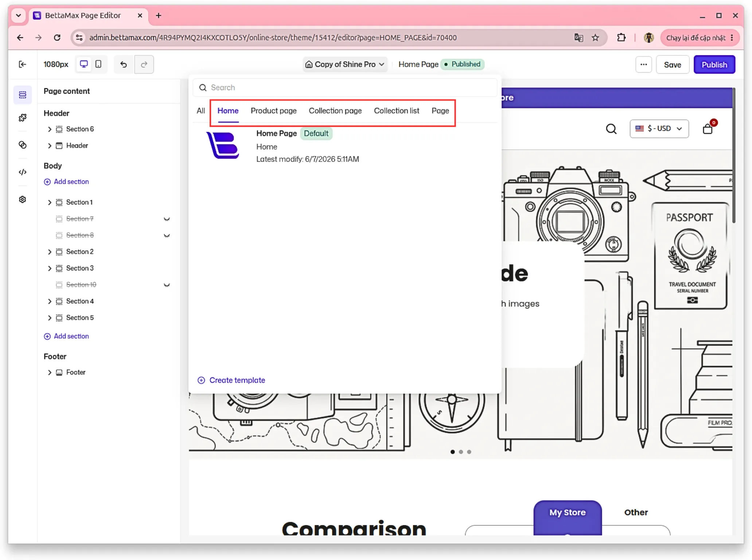This screenshot has width=752, height=560.
Task: Click the Home Page template thumbnail
Action: [x=223, y=145]
